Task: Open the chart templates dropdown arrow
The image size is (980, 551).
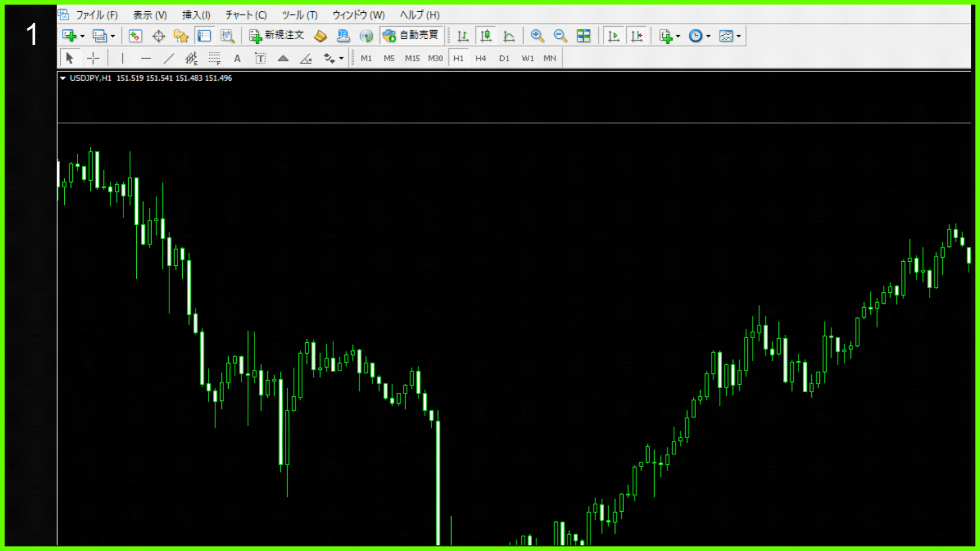Action: click(x=739, y=36)
